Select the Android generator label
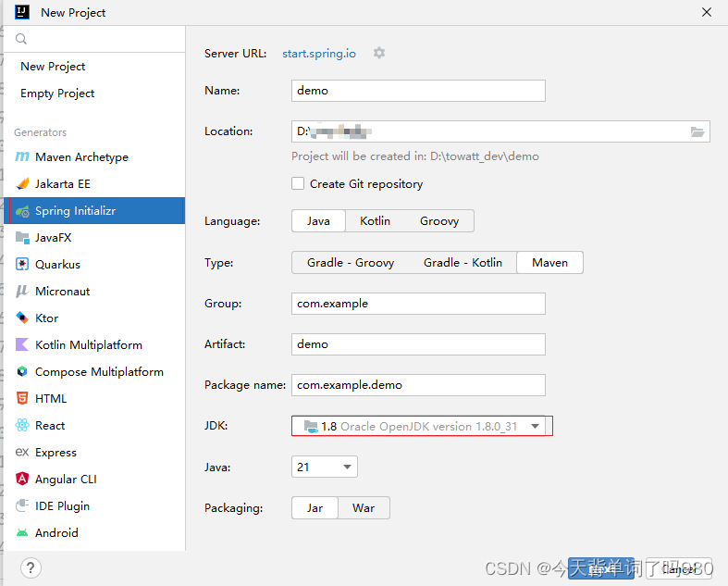This screenshot has height=586, width=728. pos(56,532)
